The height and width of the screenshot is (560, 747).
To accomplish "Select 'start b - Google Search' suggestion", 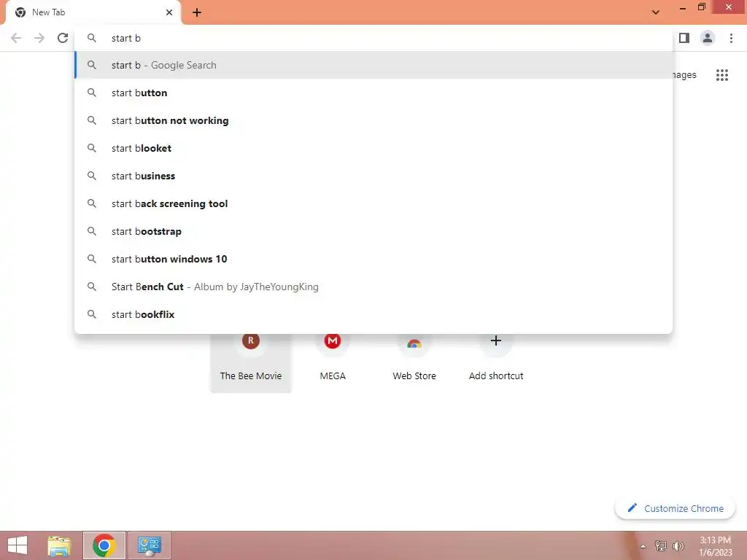I will click(x=373, y=65).
